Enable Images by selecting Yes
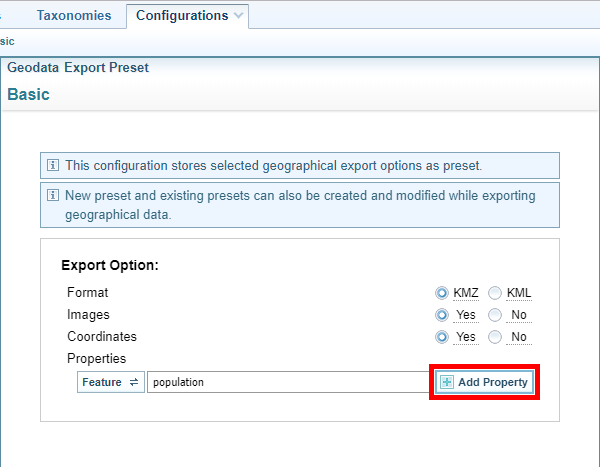600x467 pixels. (x=442, y=315)
